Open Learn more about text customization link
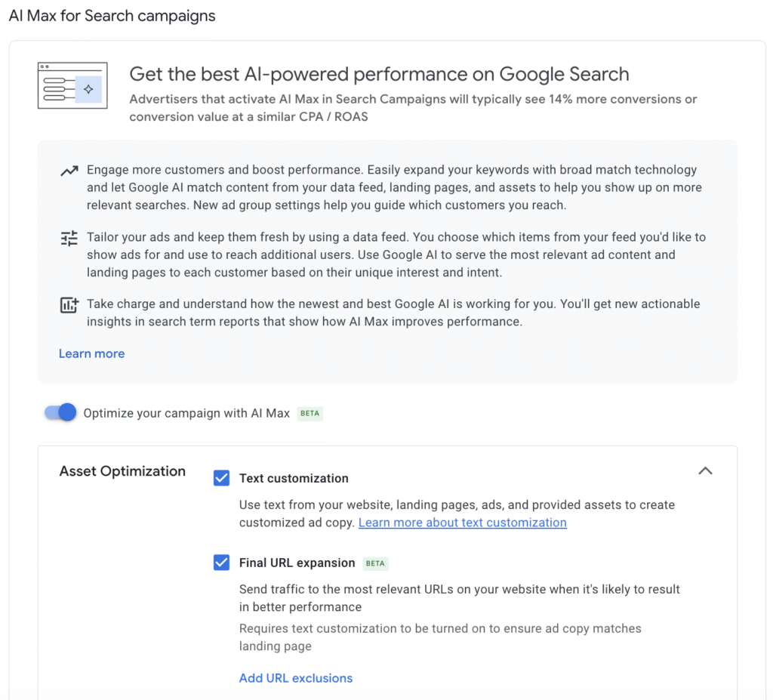Screen dimensions: 773x700 pos(462,523)
